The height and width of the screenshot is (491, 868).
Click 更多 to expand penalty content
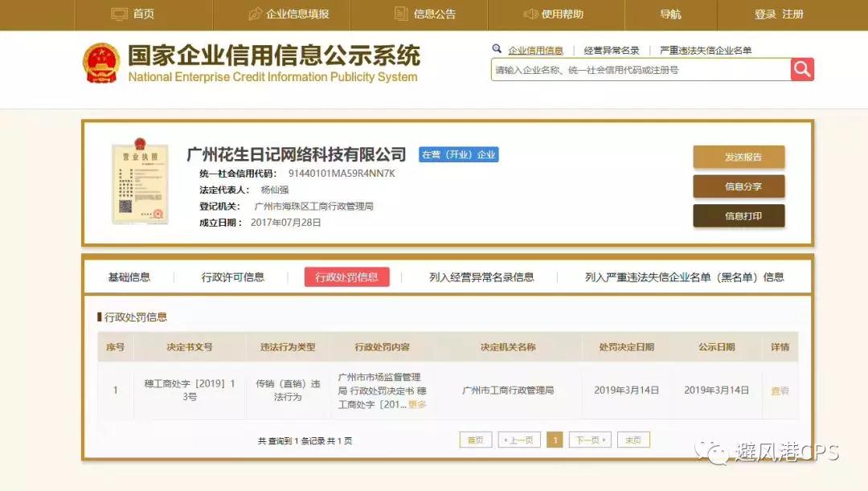point(417,405)
